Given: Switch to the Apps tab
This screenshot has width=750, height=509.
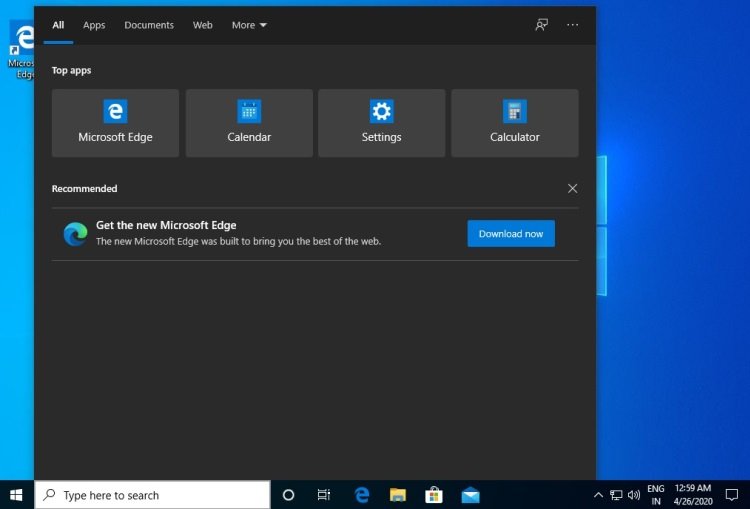Looking at the screenshot, I should coord(94,25).
